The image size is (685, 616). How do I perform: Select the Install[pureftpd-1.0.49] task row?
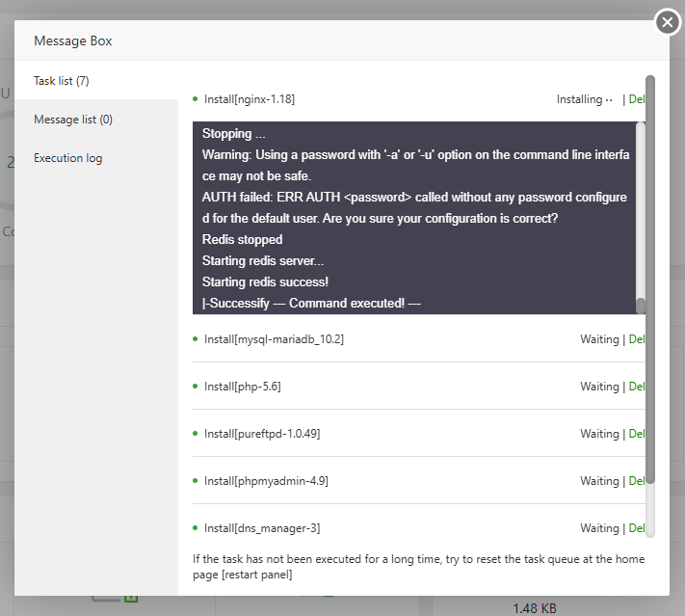click(x=262, y=434)
